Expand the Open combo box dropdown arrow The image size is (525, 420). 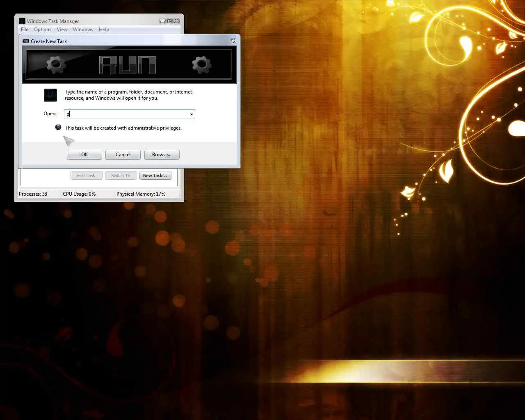pyautogui.click(x=192, y=114)
